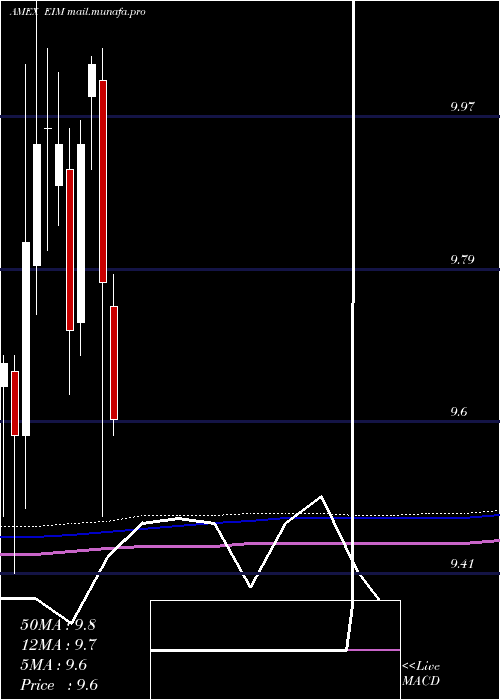Select the 9.97 price axis label
500x700 pixels.
tap(462, 106)
